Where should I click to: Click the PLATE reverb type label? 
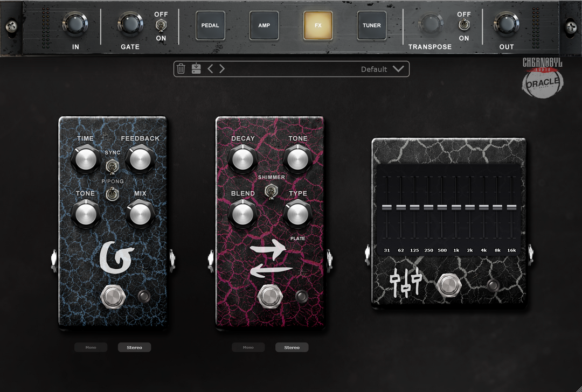pyautogui.click(x=297, y=239)
